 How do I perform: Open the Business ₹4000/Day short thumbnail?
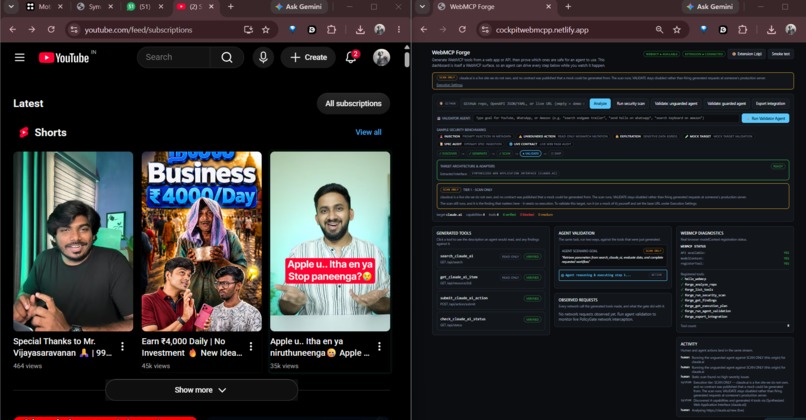coord(202,241)
